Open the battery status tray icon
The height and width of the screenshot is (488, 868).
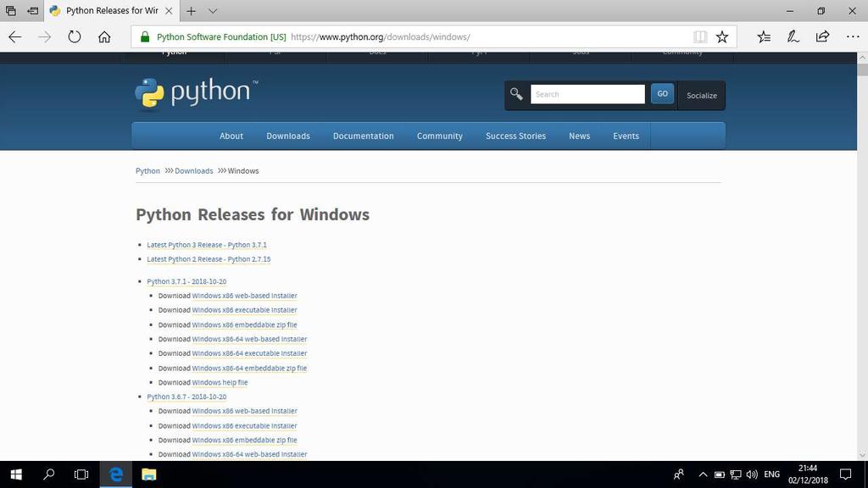tap(719, 474)
